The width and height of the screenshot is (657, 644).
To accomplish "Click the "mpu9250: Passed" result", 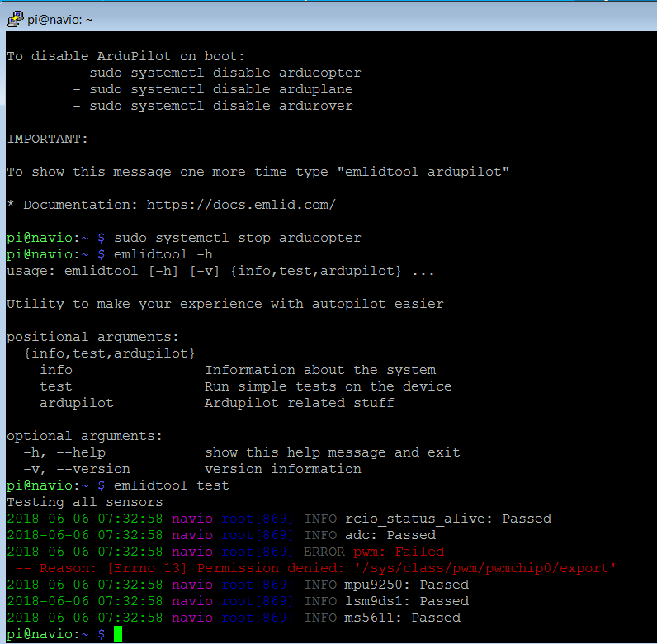I will coord(406,585).
